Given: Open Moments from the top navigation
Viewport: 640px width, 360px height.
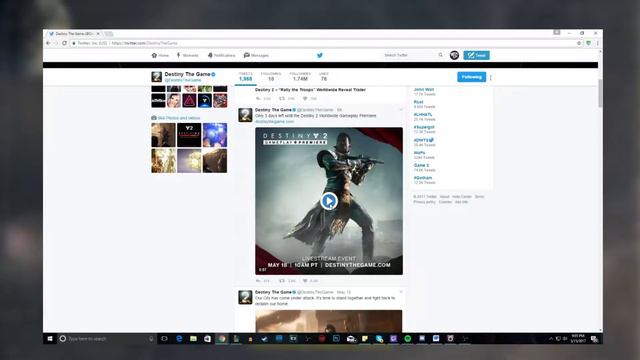Looking at the screenshot, I should click(x=187, y=55).
